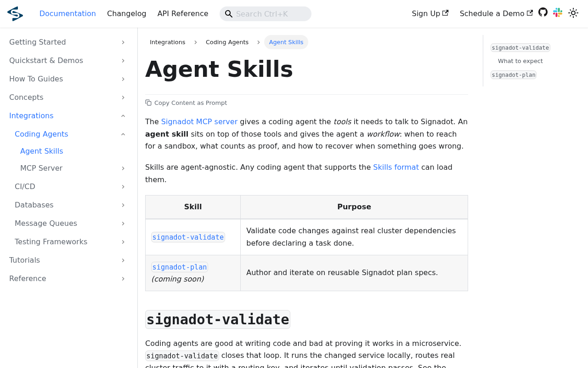Click the Sign Up external link icon
The image size is (588, 368).
445,13
